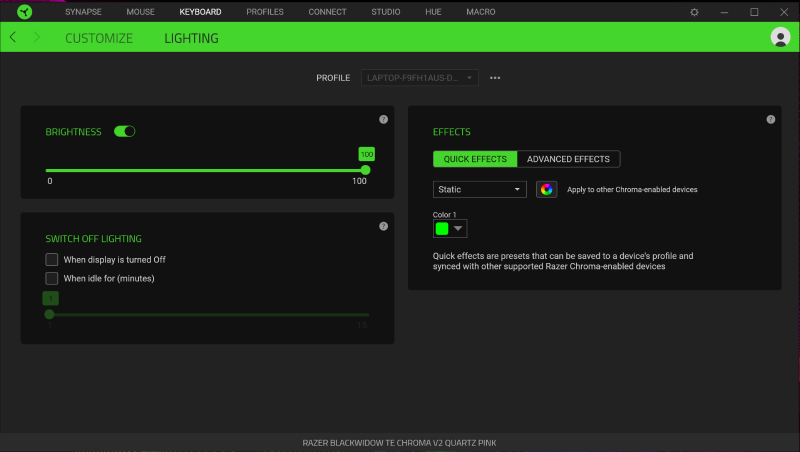Image resolution: width=800 pixels, height=452 pixels.
Task: Click the brightness value 100 badge
Action: tap(366, 154)
